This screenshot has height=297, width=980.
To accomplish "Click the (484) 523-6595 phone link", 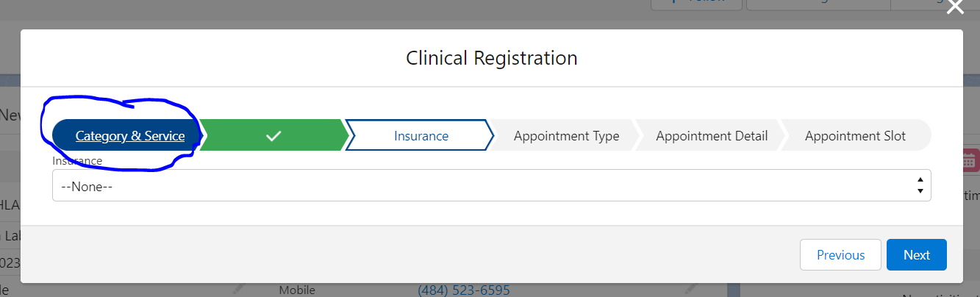I will pos(463,290).
